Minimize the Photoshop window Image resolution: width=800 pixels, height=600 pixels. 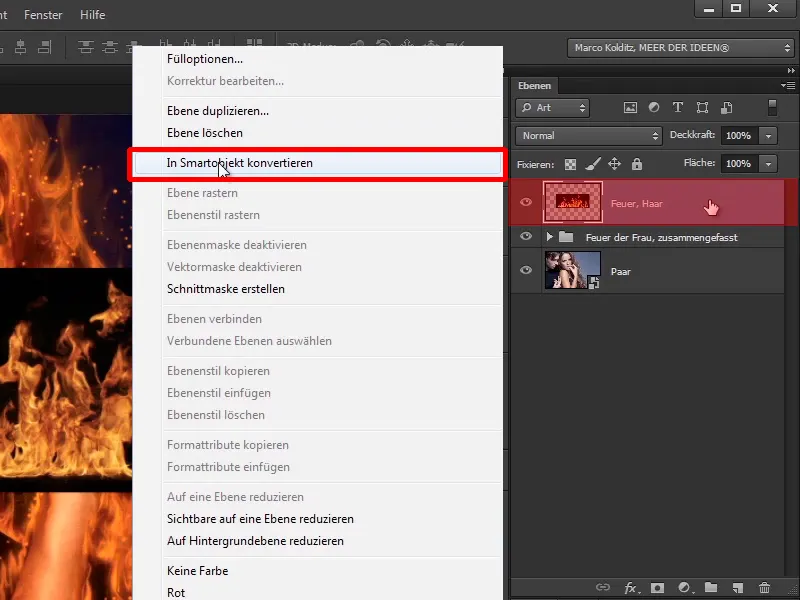coord(709,8)
